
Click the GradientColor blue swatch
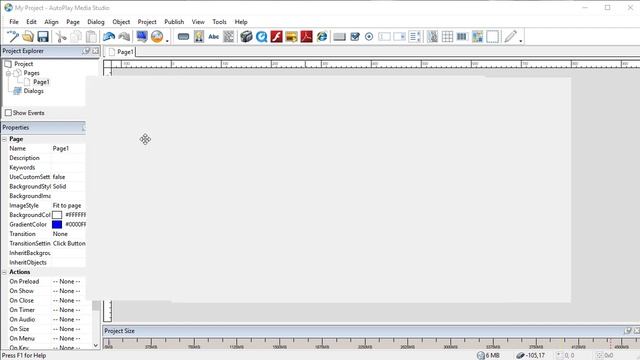pyautogui.click(x=57, y=224)
